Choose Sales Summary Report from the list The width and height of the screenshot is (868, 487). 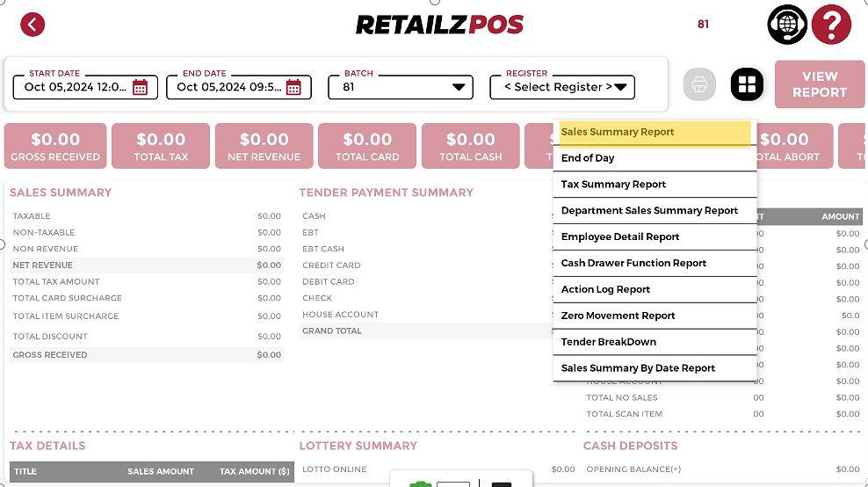655,133
